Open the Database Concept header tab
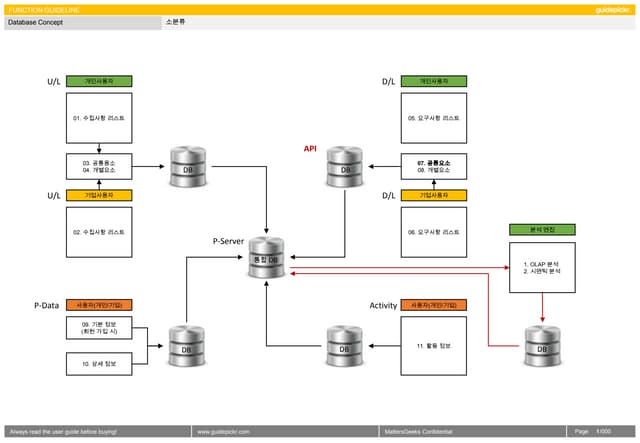This screenshot has width=640, height=443. [x=80, y=22]
